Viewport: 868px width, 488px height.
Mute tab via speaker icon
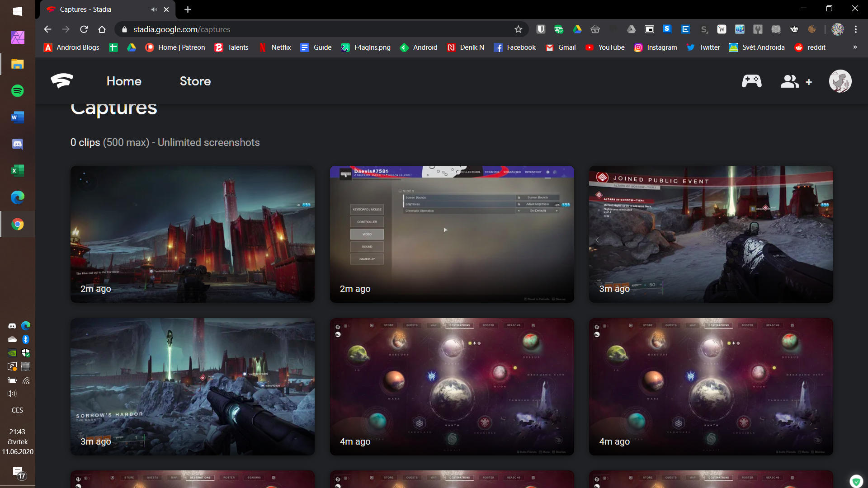[x=154, y=9]
